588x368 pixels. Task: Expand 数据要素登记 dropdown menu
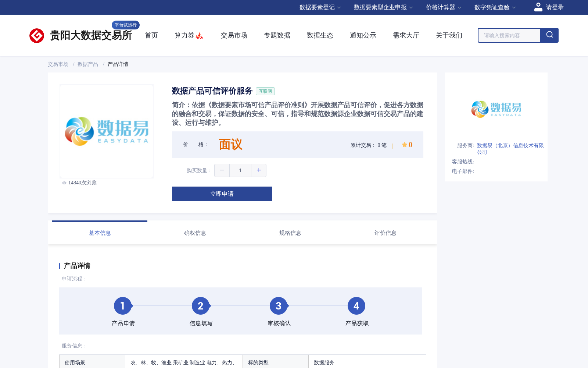pyautogui.click(x=320, y=7)
